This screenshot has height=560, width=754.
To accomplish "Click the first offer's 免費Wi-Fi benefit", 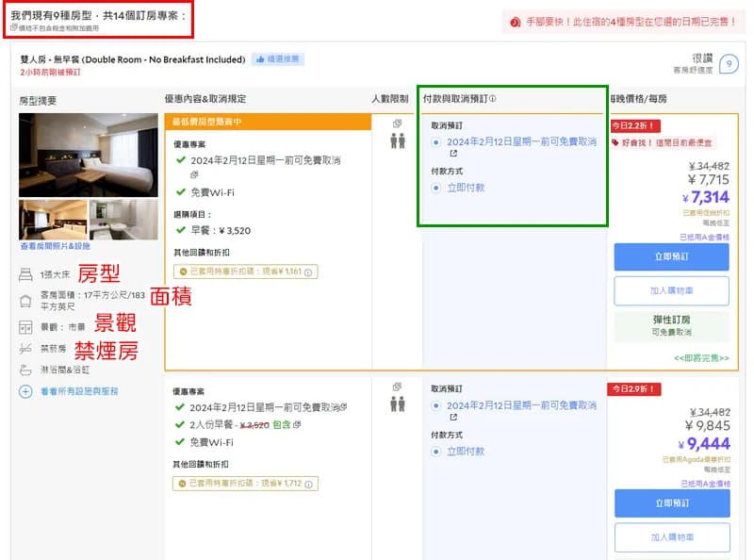I will tap(212, 192).
